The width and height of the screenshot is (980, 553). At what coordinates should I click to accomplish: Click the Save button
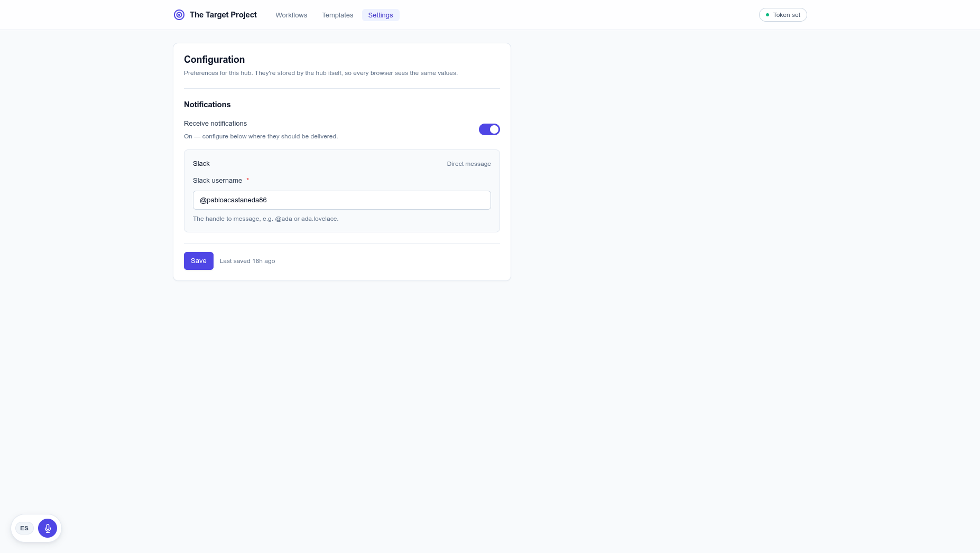click(x=199, y=261)
